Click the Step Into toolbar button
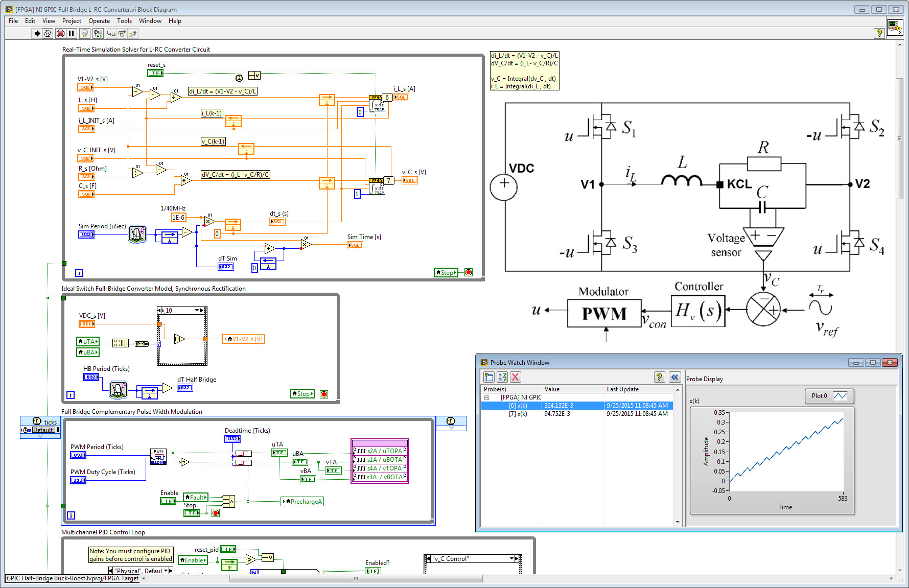This screenshot has height=588, width=909. [111, 34]
